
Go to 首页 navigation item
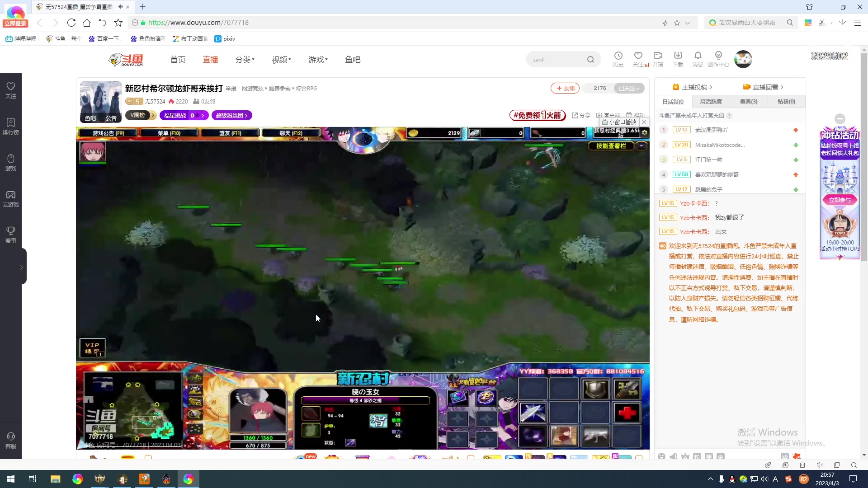178,60
